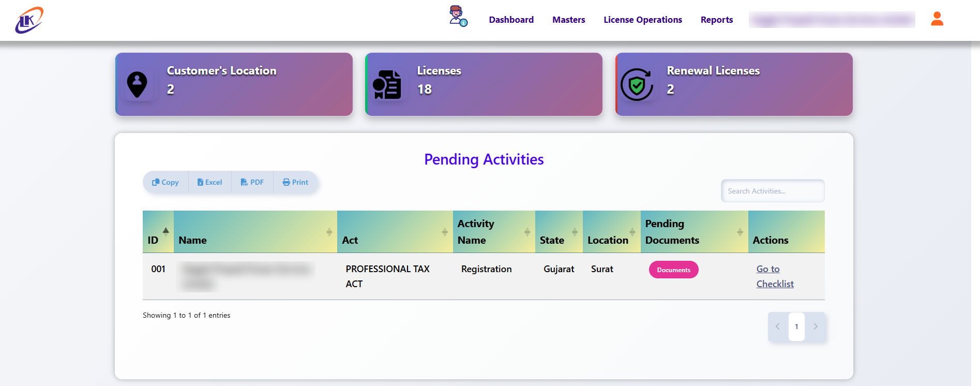Click the Customer's Location pin icon

[137, 85]
